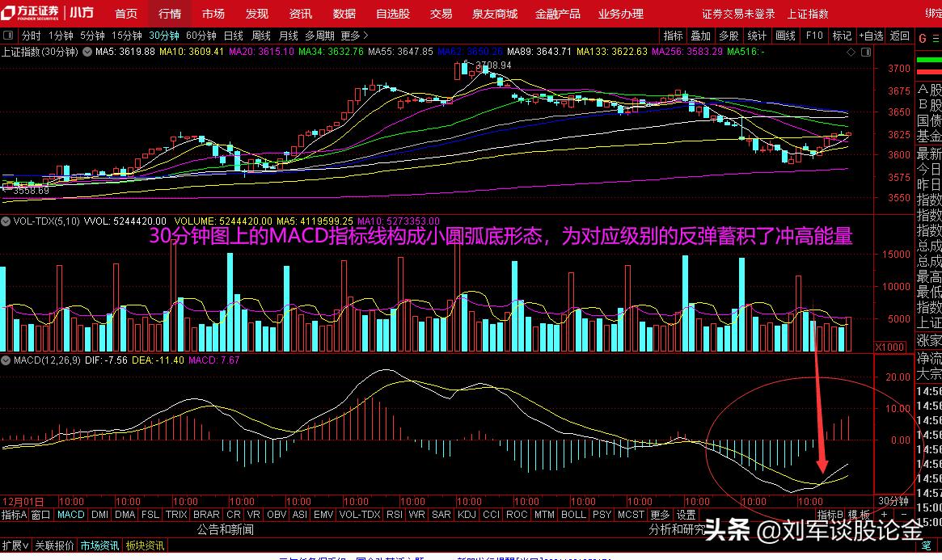942x560 pixels.
Task: Switch to 日线 daily chart
Action: click(x=233, y=36)
